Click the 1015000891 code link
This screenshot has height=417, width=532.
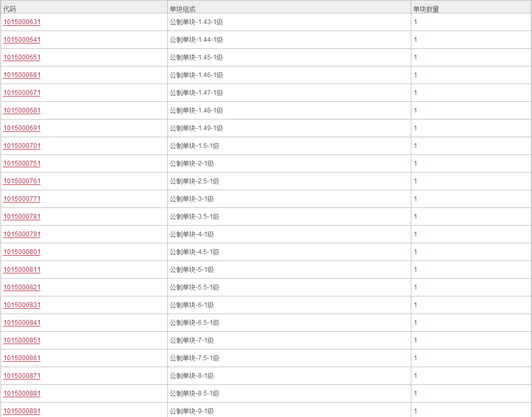(x=22, y=411)
